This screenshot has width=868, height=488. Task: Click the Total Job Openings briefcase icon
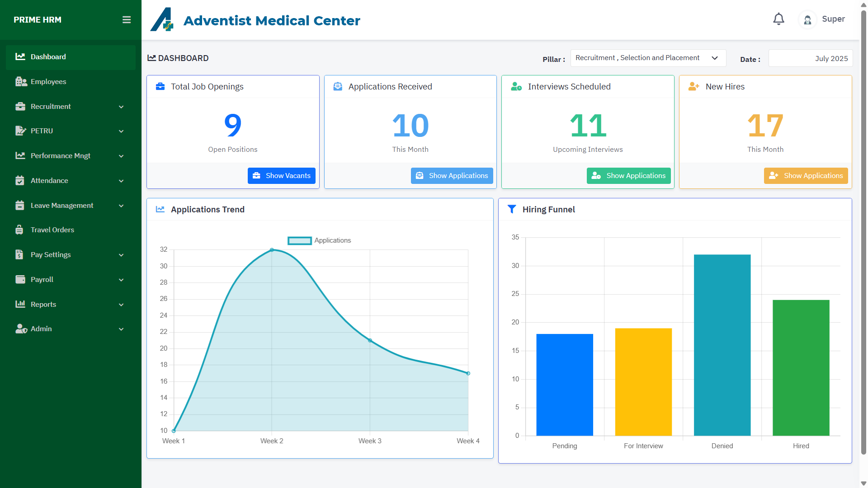(x=160, y=86)
